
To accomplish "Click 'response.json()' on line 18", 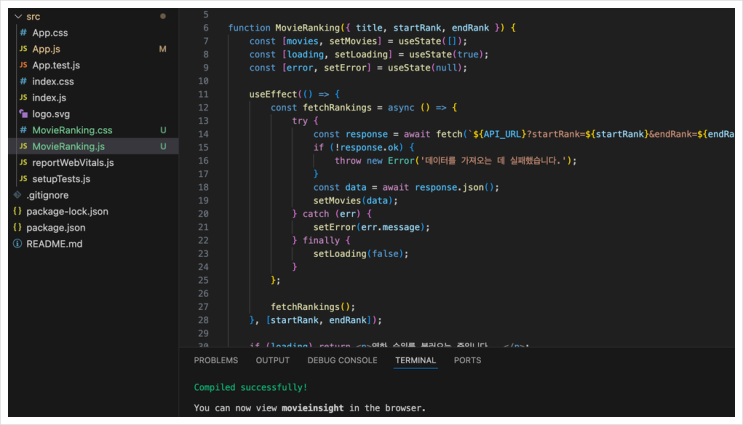I will 454,187.
